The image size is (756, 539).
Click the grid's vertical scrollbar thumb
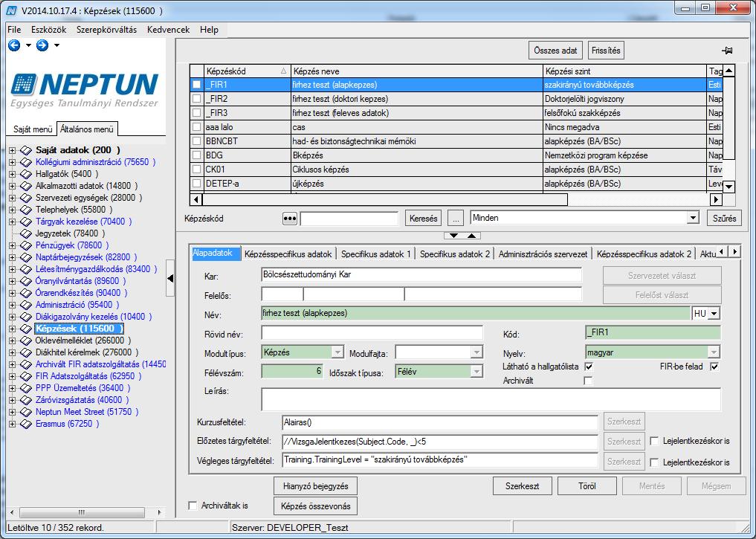point(729,119)
